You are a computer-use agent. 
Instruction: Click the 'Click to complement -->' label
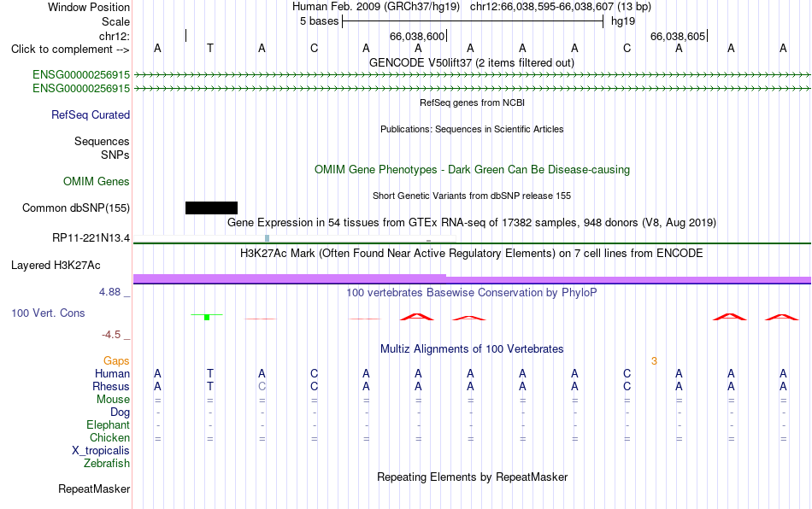70,50
